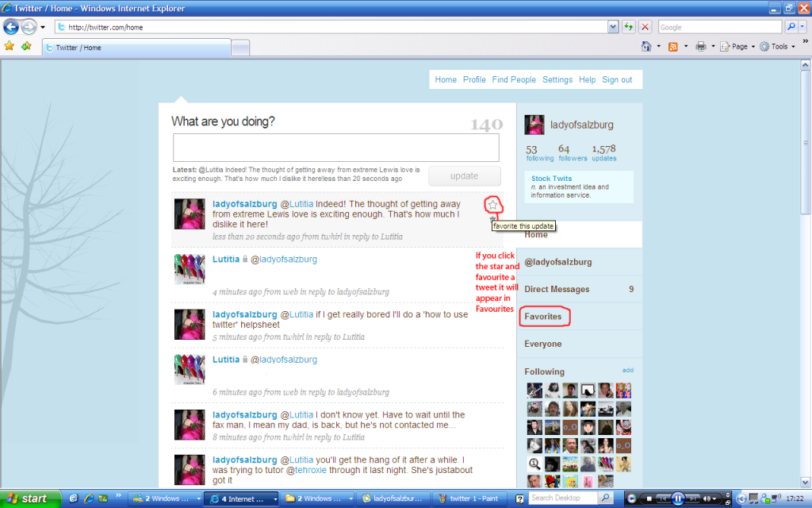Click the Add to Favorites star-plus icon
The height and width of the screenshot is (508, 812).
coord(26,46)
